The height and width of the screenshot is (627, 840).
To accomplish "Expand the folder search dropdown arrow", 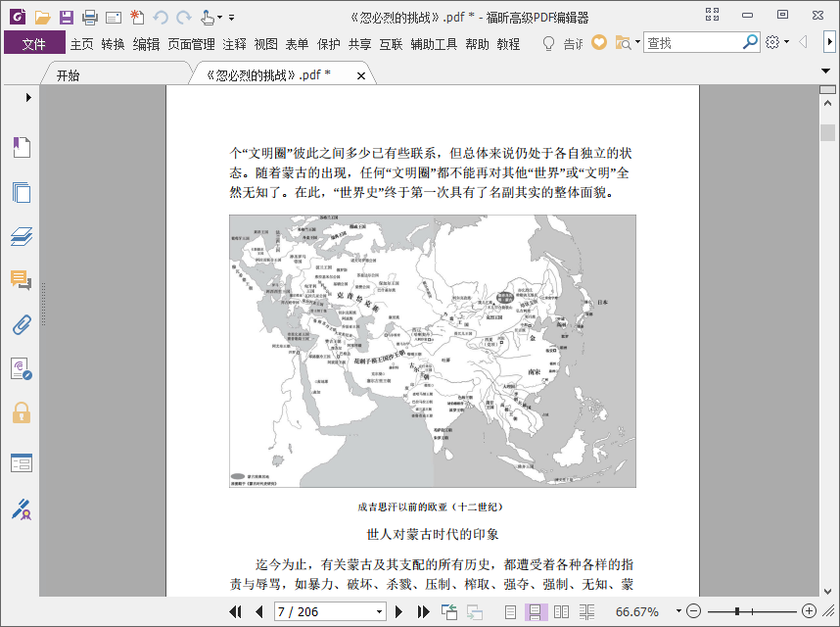I will [x=637, y=41].
